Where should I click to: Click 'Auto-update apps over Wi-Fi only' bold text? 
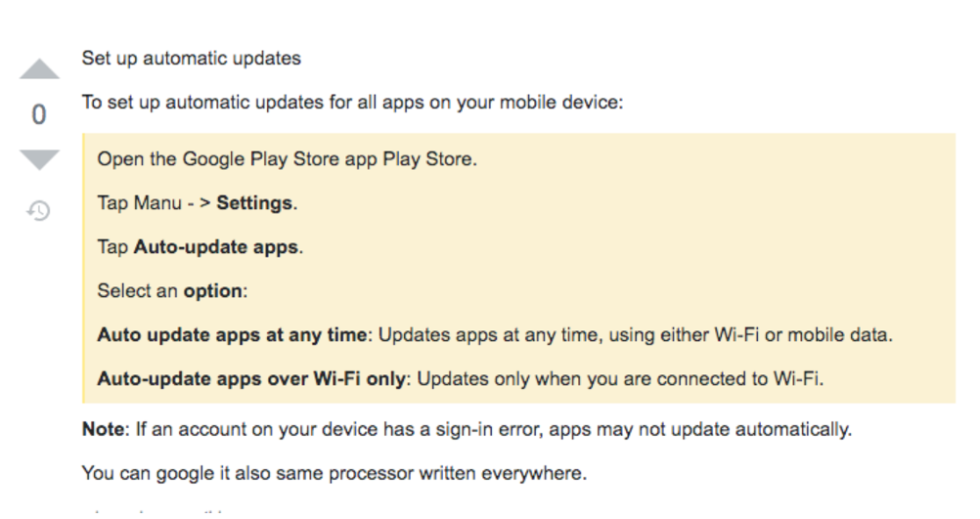(x=252, y=378)
